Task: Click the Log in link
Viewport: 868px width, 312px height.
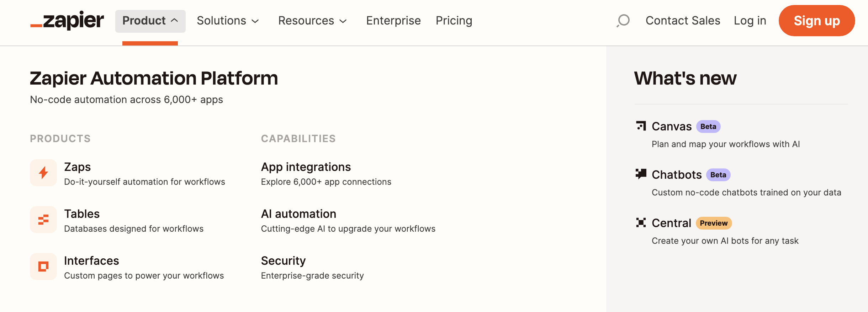Action: tap(750, 21)
